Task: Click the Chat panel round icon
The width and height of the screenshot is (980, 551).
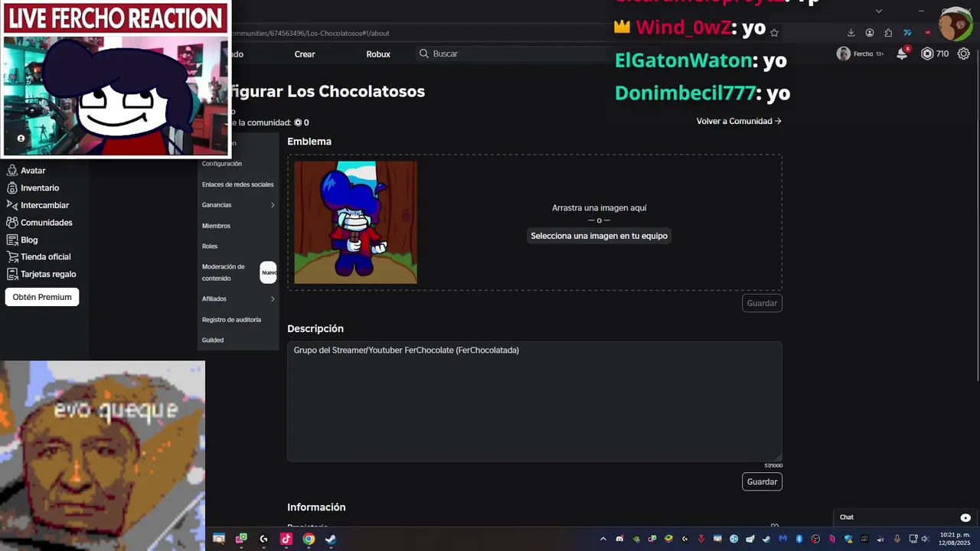Action: pos(965,518)
